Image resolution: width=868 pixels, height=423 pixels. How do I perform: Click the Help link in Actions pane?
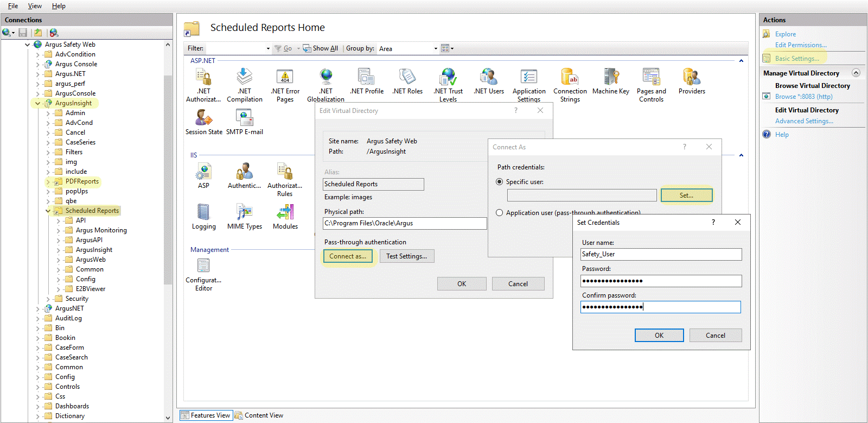[782, 135]
